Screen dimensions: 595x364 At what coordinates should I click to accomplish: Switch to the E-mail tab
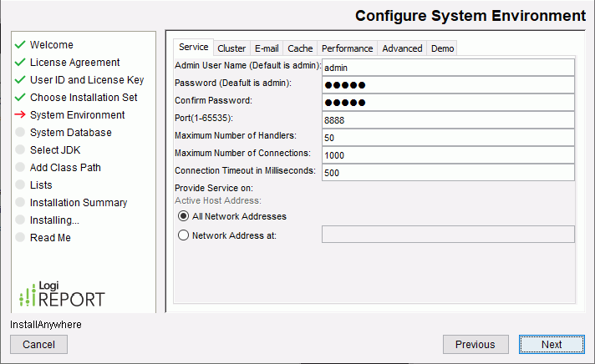[x=267, y=48]
